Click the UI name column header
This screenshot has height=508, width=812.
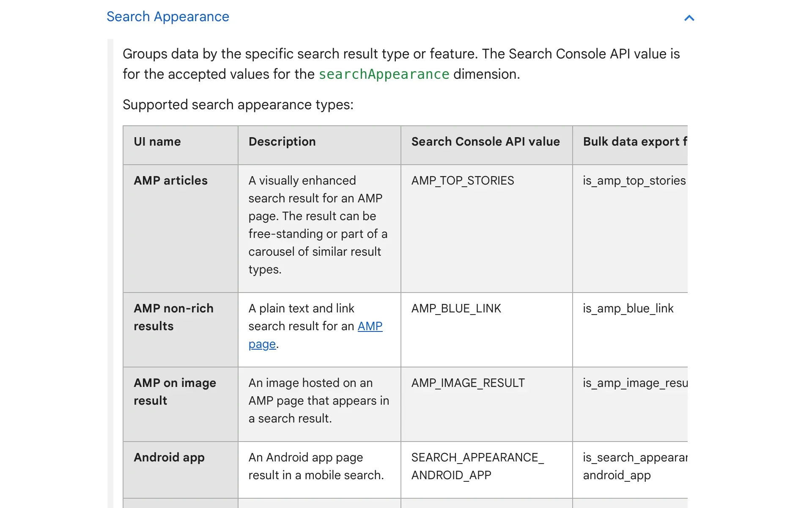(157, 141)
